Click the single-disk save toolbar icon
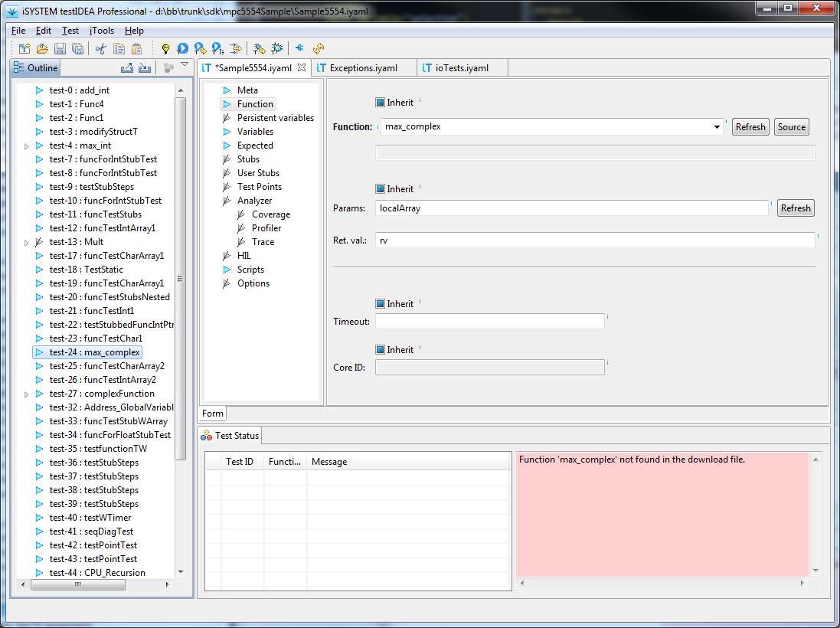Screen dimensions: 840x628 60,49
